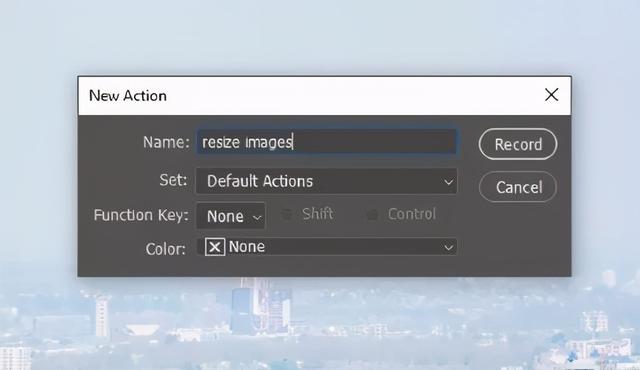Click the Set: field label
Image resolution: width=640 pixels, height=370 pixels.
coord(173,180)
